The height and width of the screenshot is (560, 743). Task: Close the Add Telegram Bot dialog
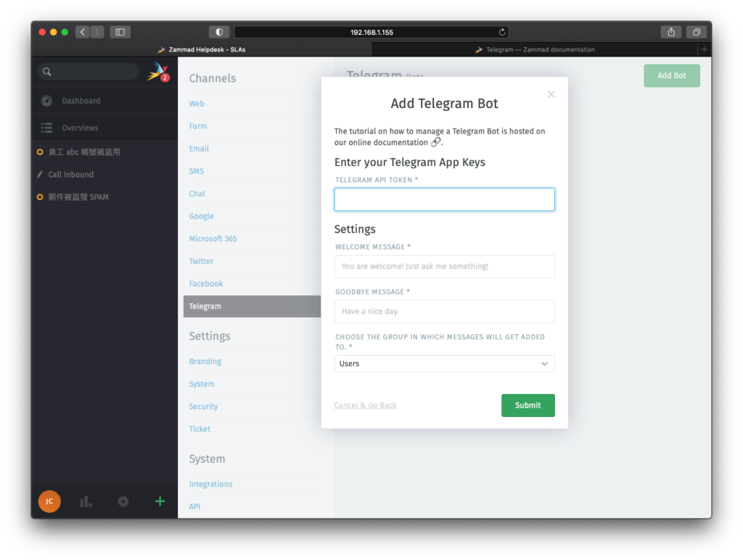551,94
